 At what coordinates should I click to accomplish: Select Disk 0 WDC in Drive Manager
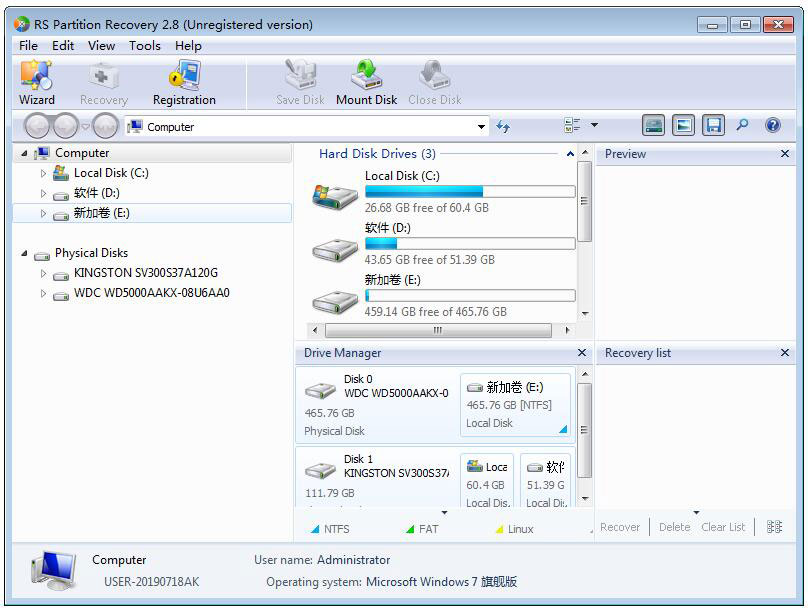377,405
